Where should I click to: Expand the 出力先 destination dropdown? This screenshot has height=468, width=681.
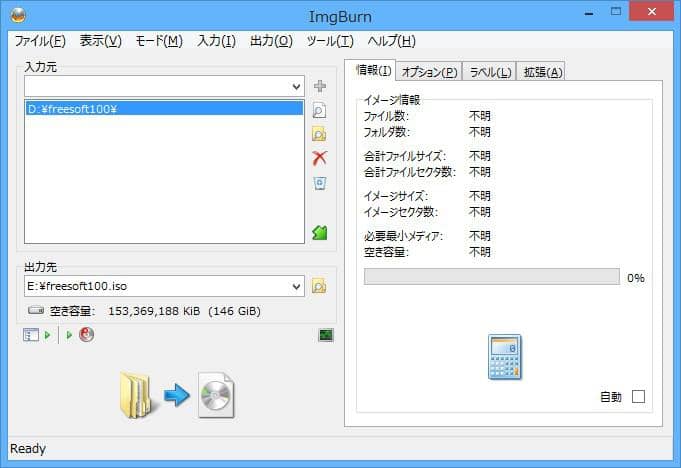[296, 287]
